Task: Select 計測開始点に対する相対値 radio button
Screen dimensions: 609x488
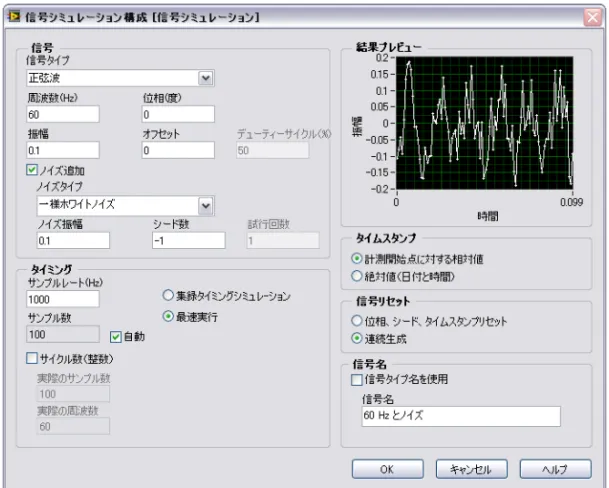Action: 356,258
